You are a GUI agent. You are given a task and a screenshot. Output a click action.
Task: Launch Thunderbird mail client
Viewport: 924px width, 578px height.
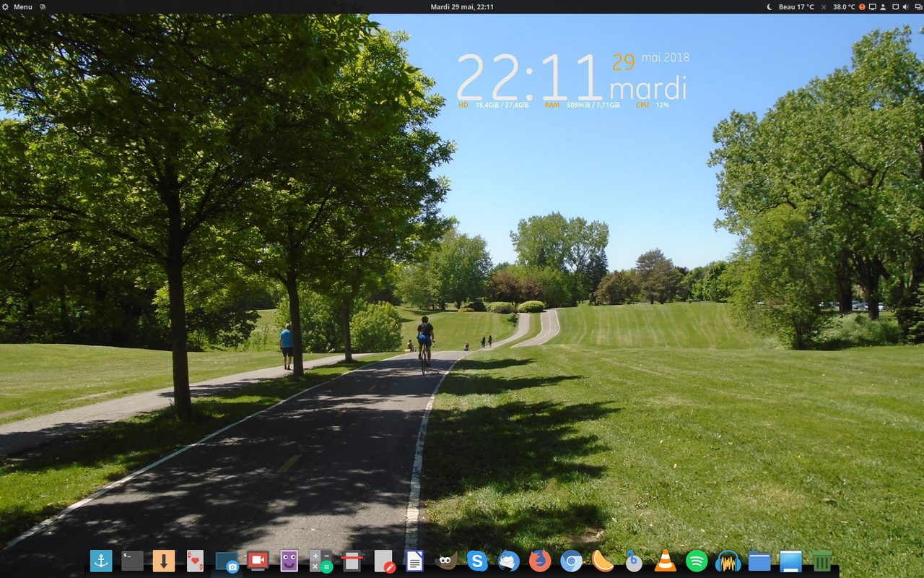(509, 561)
